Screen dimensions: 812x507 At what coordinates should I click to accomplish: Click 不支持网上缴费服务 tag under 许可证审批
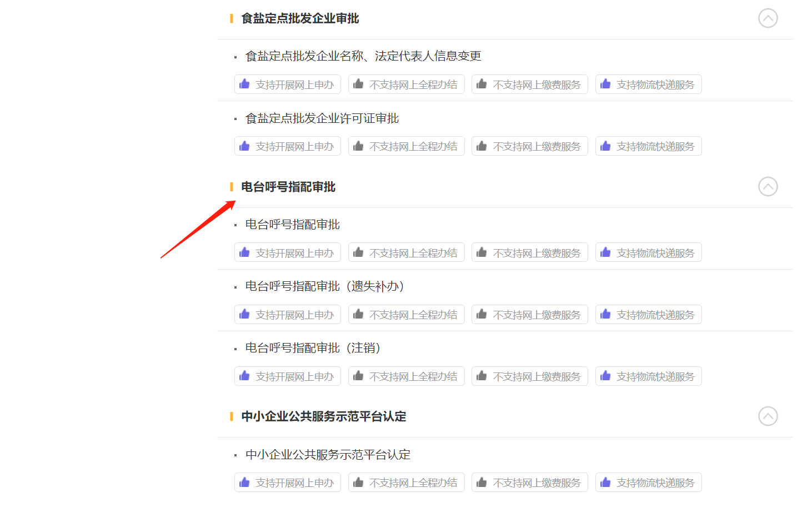pyautogui.click(x=530, y=146)
